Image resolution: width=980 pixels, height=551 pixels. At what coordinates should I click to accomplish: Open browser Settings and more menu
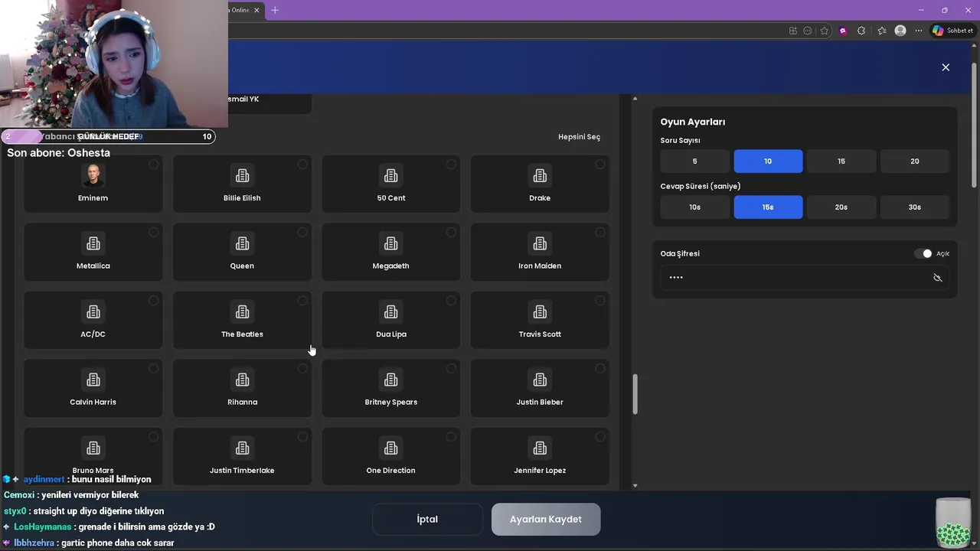tap(919, 31)
